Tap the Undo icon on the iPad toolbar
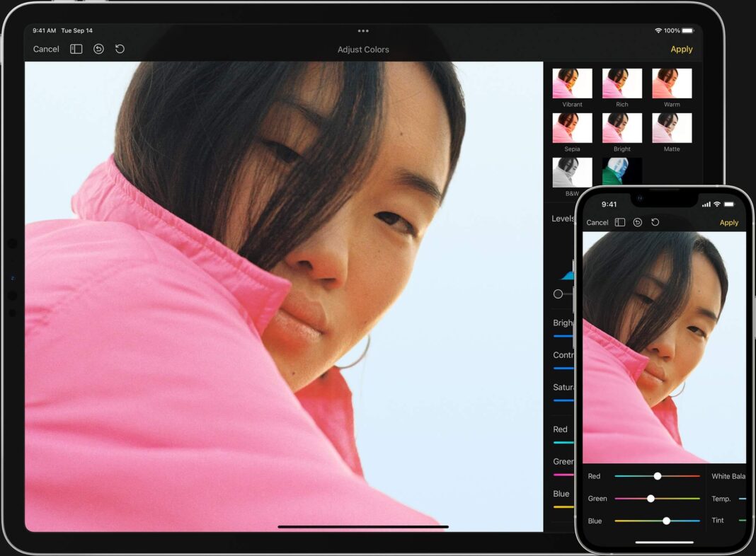The width and height of the screenshot is (756, 556). (x=98, y=49)
